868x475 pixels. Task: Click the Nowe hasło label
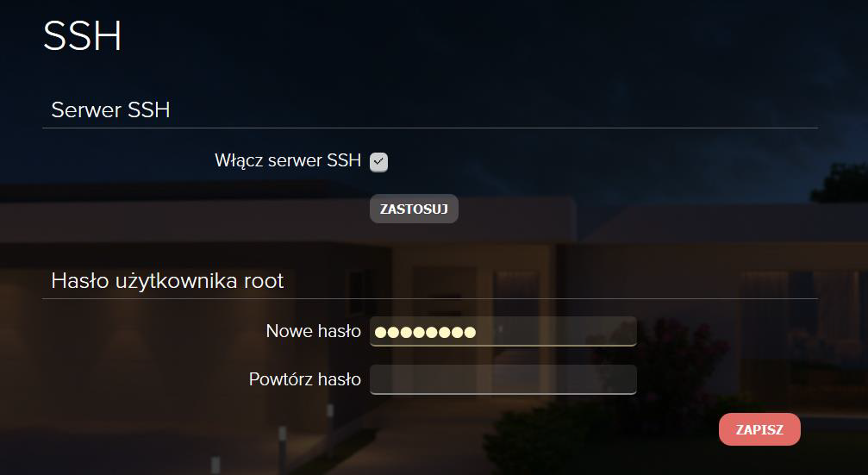point(313,331)
